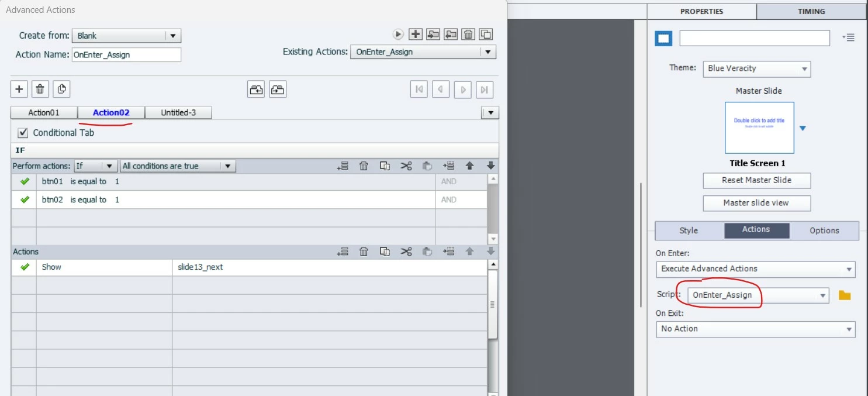Screen dimensions: 868x396
Task: Go to previous decision tab
Action: (441, 89)
